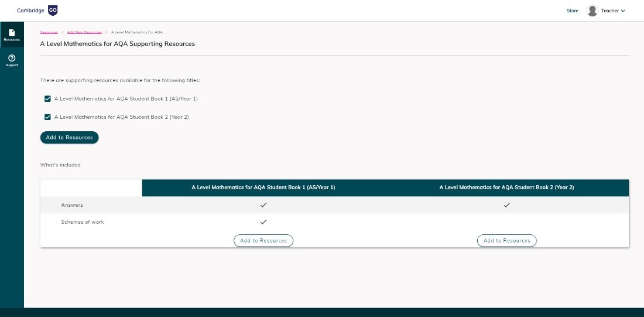
Task: Click the Cambridge GO logo
Action: (x=37, y=11)
